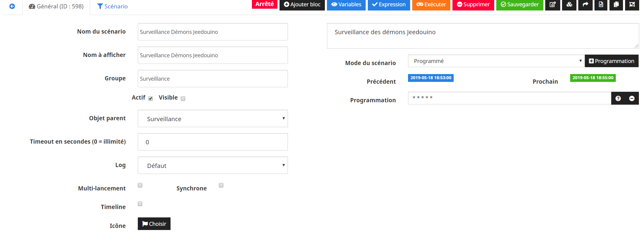Click the Prochain date 2019-05-18 18:55:00
This screenshot has width=644, height=242.
coord(593,78)
